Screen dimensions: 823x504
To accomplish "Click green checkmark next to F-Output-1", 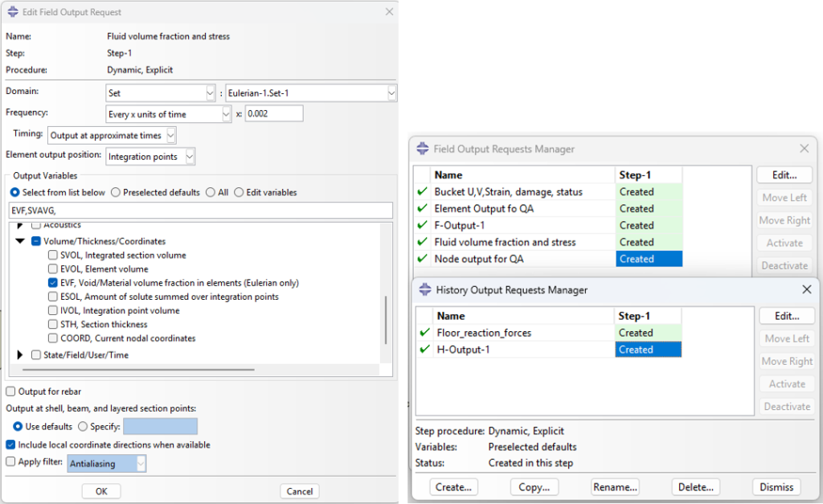I will [x=422, y=225].
